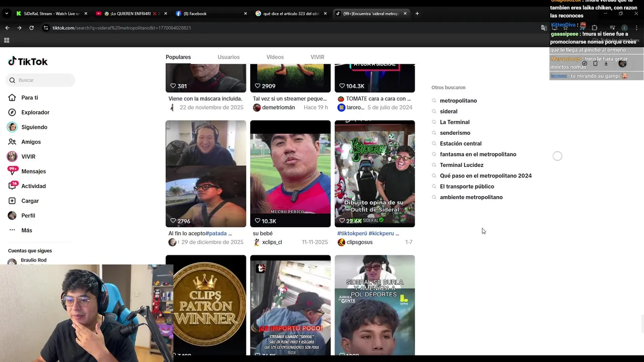Open the browser apps grid icon
This screenshot has width=644, height=362.
[7, 40]
